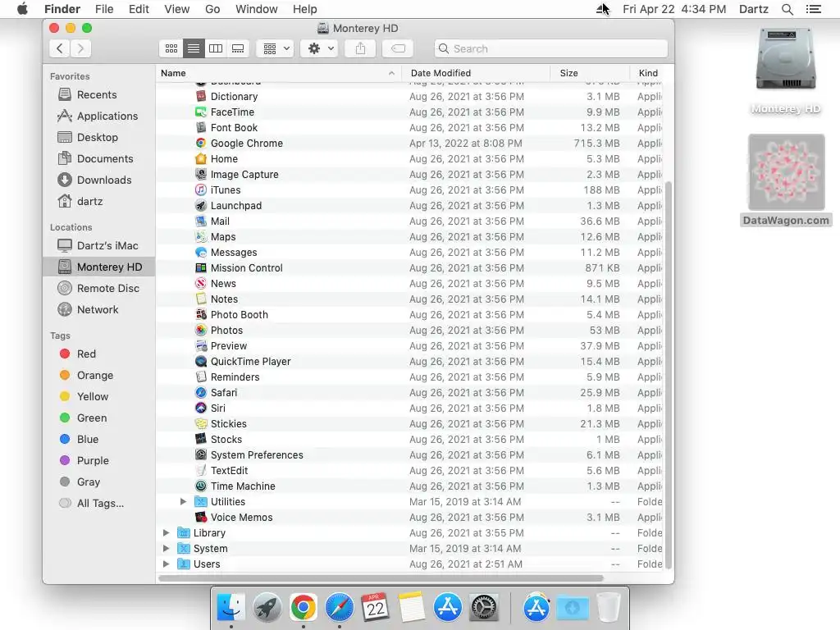This screenshot has width=840, height=630.
Task: Select Remote Disc in the sidebar
Action: coord(98,288)
